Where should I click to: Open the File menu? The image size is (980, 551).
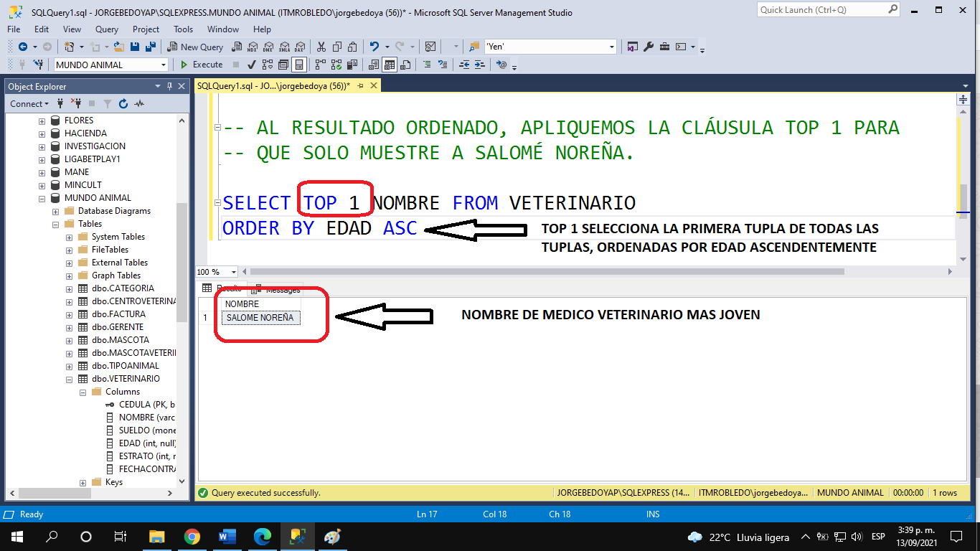[x=14, y=29]
